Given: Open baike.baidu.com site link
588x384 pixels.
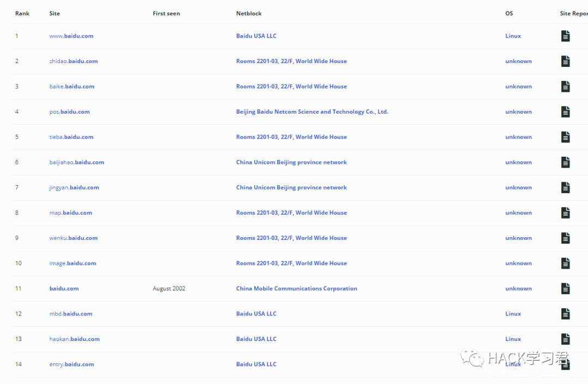Looking at the screenshot, I should [72, 86].
